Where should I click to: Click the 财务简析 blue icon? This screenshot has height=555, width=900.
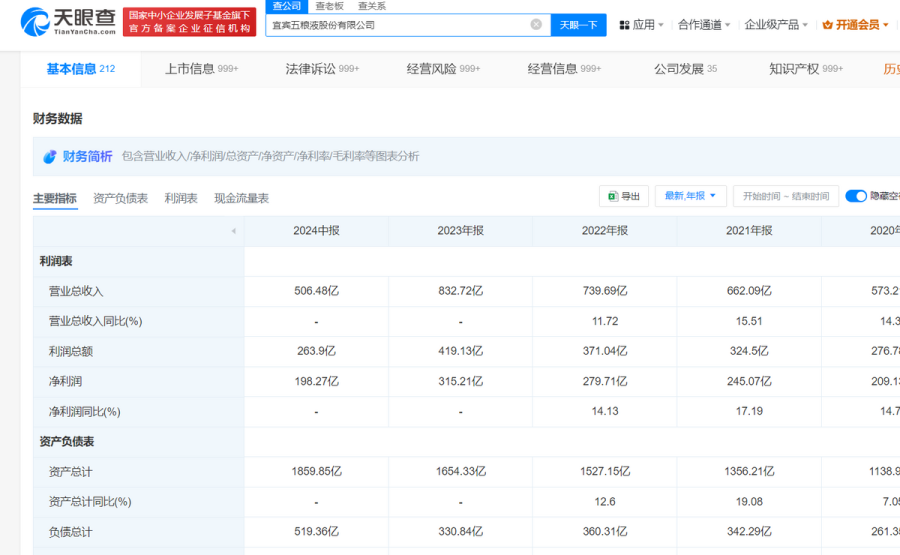49,156
